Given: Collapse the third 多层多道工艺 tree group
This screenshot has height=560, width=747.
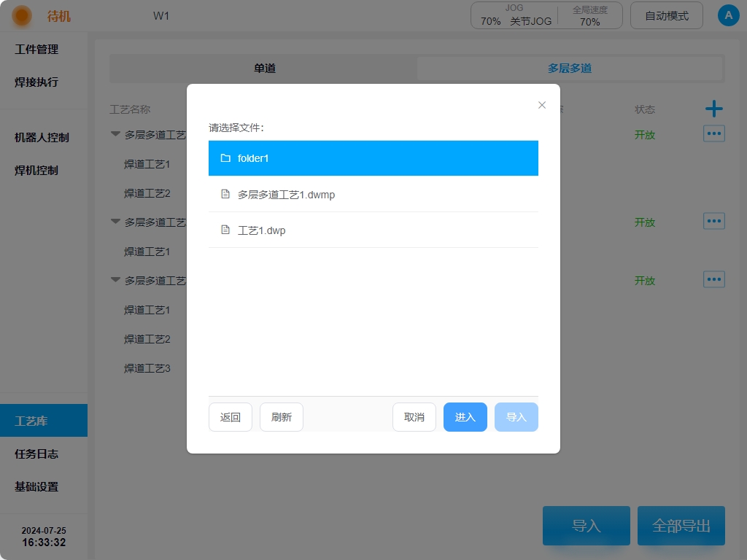Looking at the screenshot, I should pos(115,280).
